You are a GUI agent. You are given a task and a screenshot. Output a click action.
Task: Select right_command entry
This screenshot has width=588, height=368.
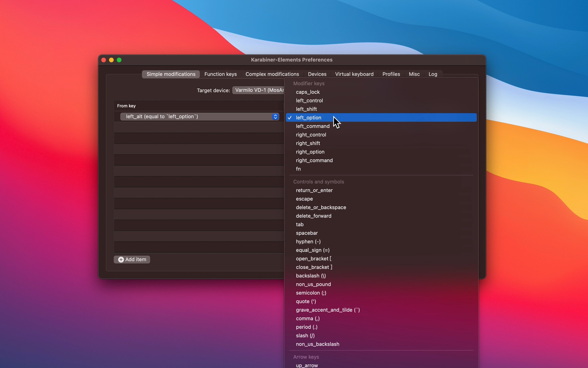tap(381, 160)
